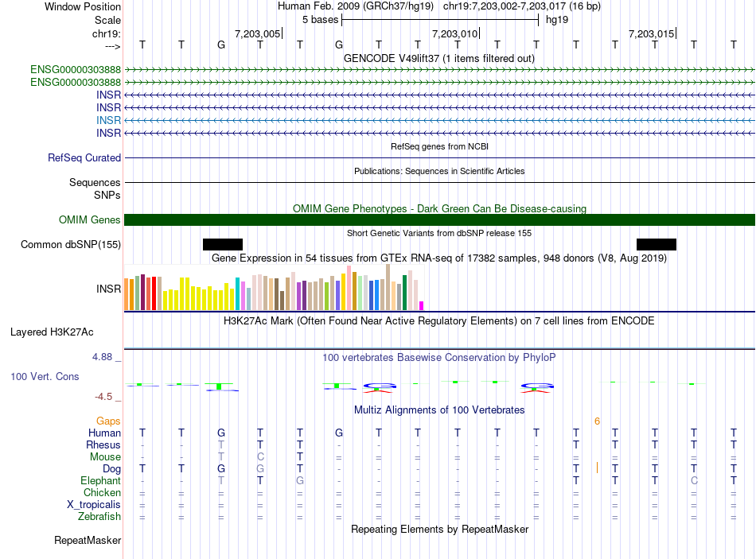This screenshot has width=756, height=559.
Task: Open Multiz Alignments of 100 Vertebrates title
Action: click(439, 410)
